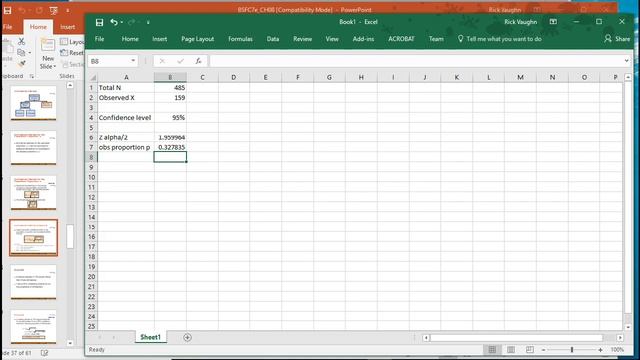This screenshot has height=360, width=640.
Task: Click the Share button in Excel
Action: (x=617, y=39)
